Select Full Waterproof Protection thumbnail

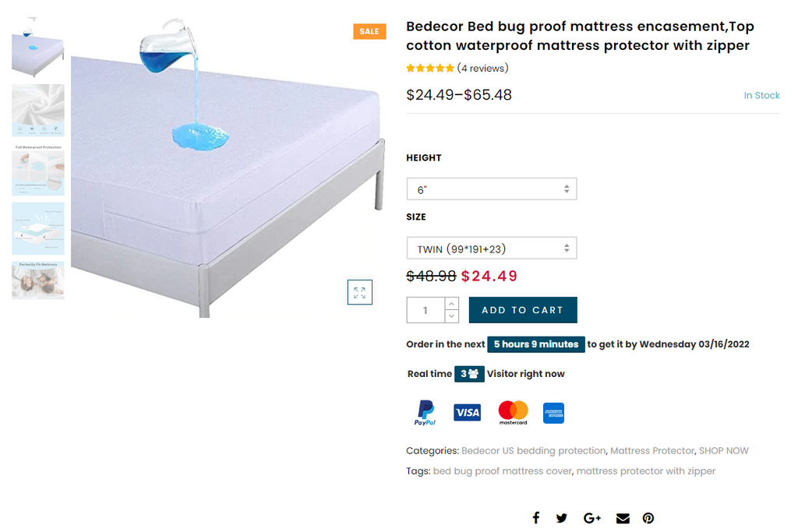click(x=38, y=169)
